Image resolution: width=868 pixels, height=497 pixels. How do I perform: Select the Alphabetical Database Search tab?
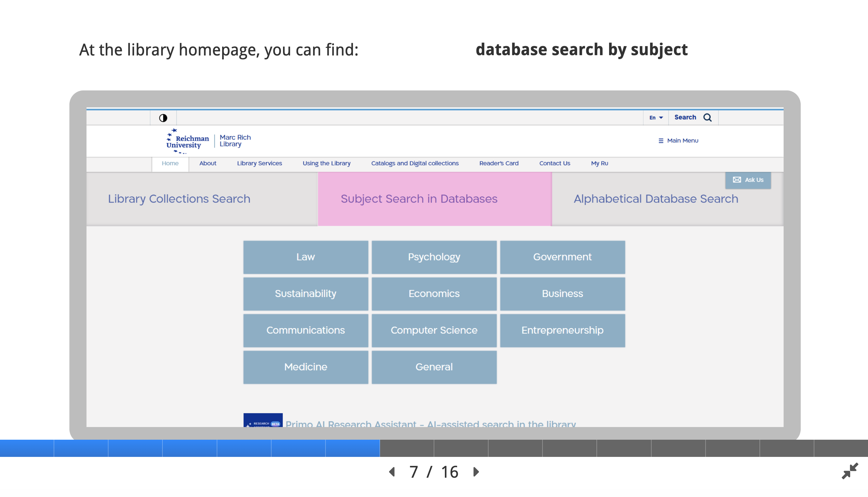656,199
